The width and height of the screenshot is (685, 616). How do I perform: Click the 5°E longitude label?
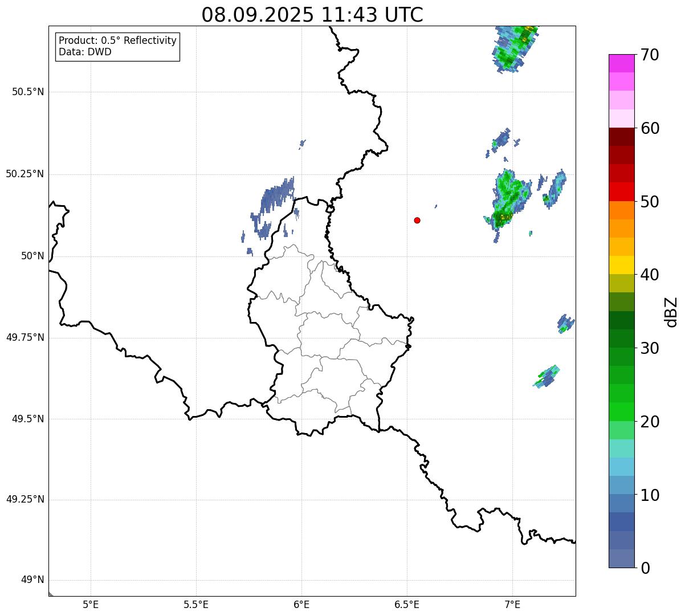tap(91, 605)
